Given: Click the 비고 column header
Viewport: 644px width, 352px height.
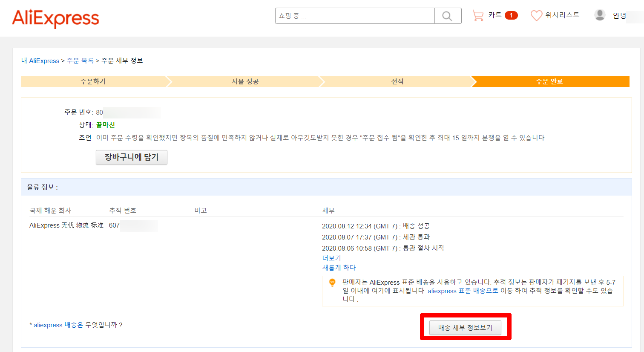Looking at the screenshot, I should click(x=201, y=211).
